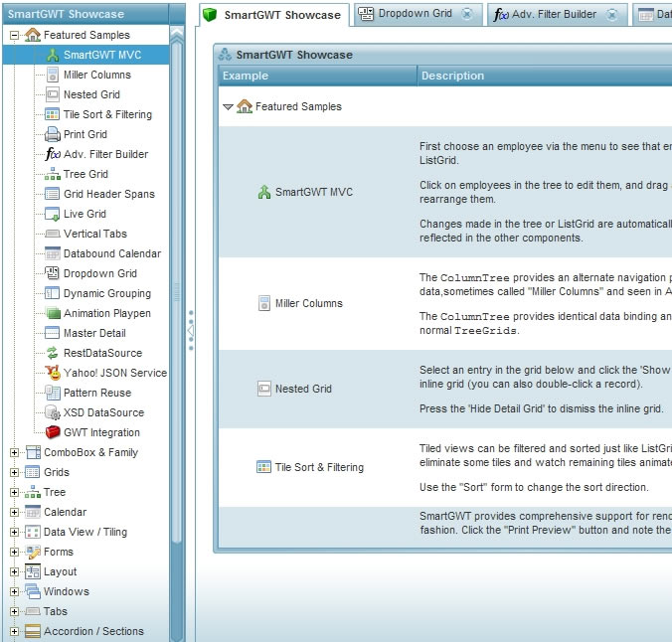Click the SmartGWT MVC icon in sidebar tree

[x=53, y=55]
